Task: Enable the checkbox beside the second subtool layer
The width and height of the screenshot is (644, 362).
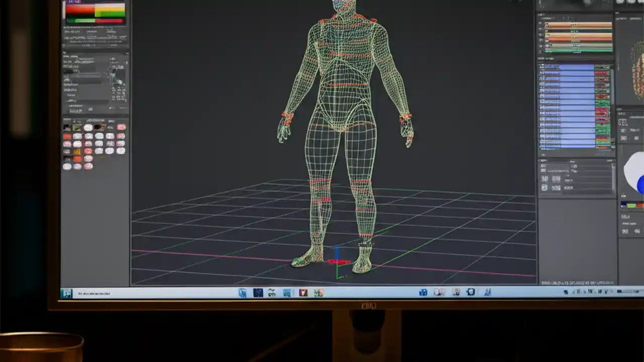Action: [x=541, y=74]
